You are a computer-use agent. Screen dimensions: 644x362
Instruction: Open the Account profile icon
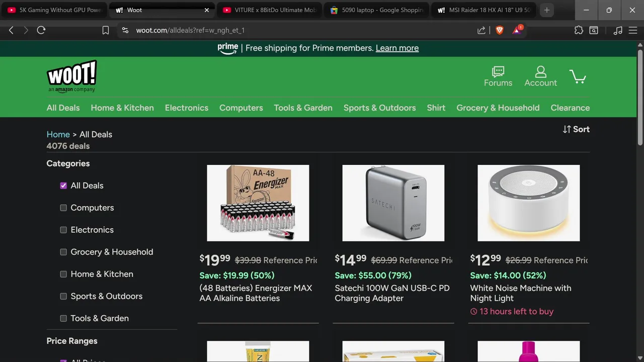540,76
